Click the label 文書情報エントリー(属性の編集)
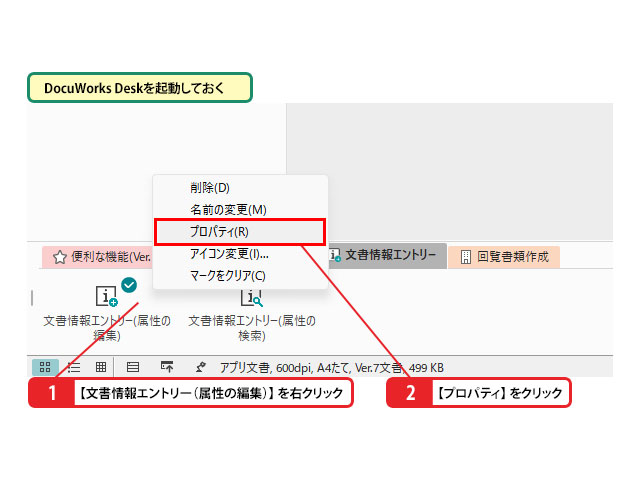Screen dimensions: 640x480 pos(107,328)
